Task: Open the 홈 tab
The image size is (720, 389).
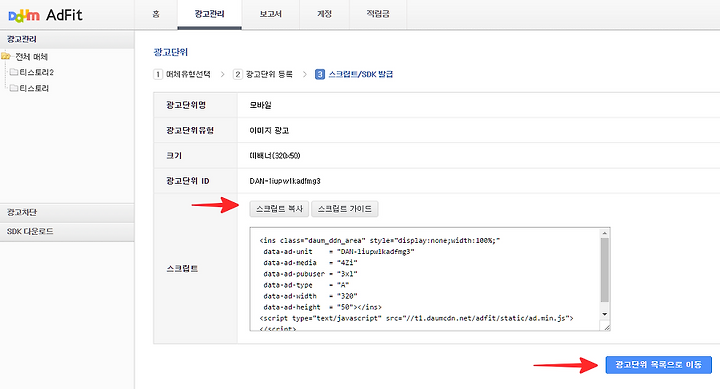Action: (156, 14)
